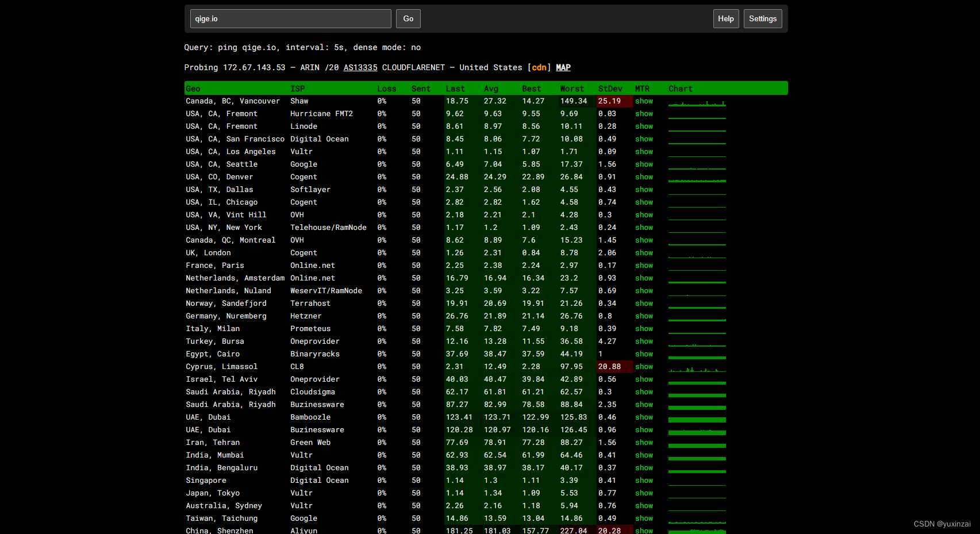
Task: Sort by the Worst column header
Action: pos(572,89)
